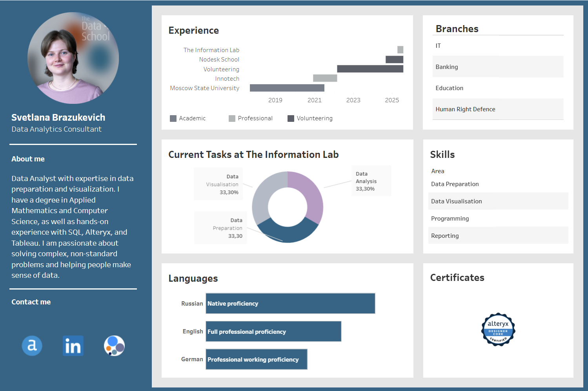Screen dimensions: 588x391
Task: Open the LinkedIn profile icon
Action: (x=73, y=346)
